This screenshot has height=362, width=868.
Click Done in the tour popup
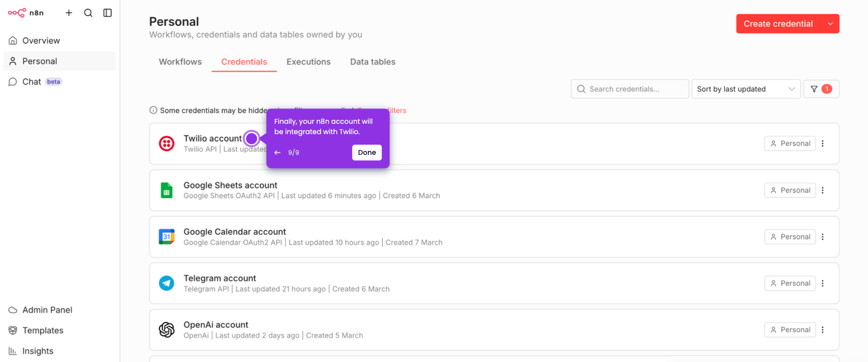(367, 152)
